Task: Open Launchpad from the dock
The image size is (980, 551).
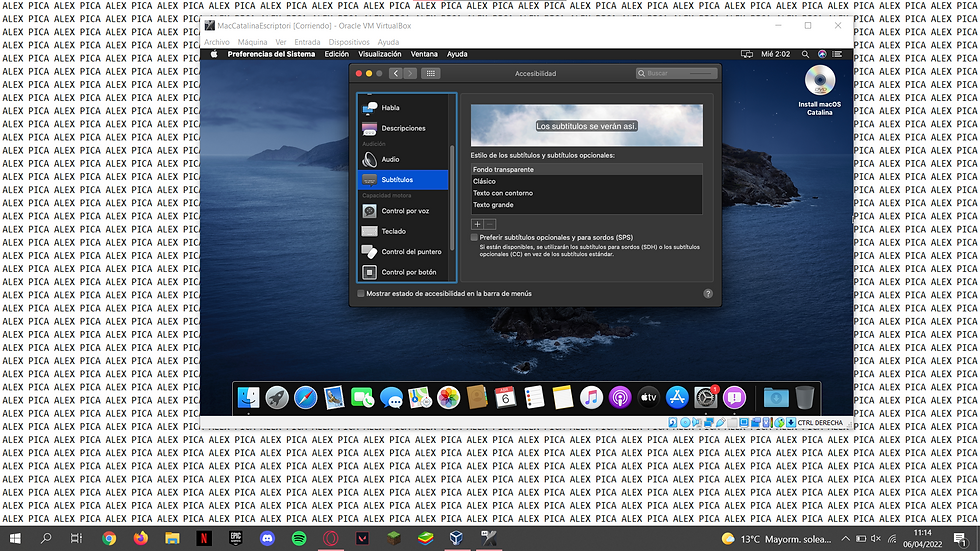Action: (277, 397)
